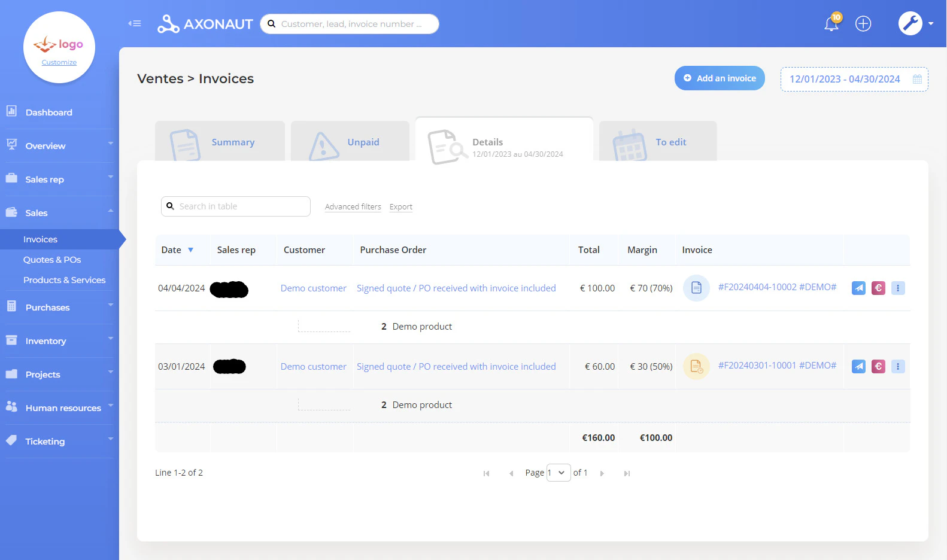Collapse sidebar with the menu toggle icon

click(135, 23)
